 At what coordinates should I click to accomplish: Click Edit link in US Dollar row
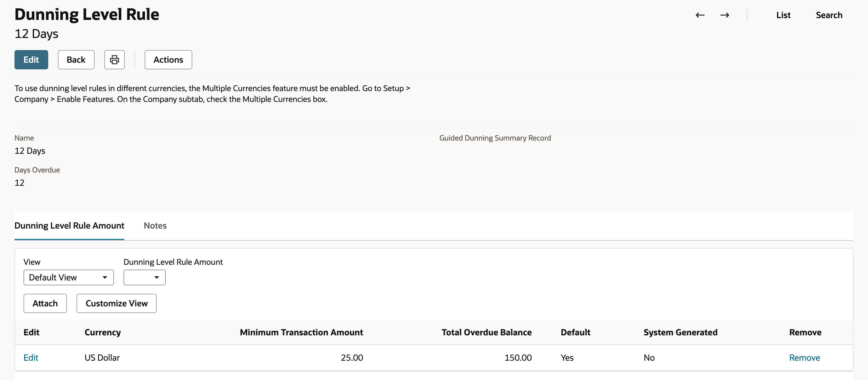click(31, 357)
